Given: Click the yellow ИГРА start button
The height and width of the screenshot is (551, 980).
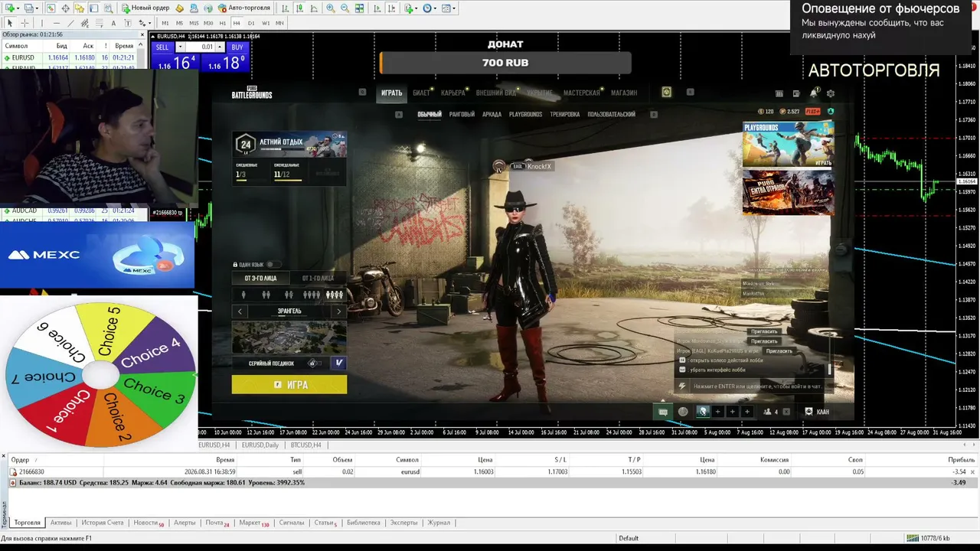Looking at the screenshot, I should [289, 385].
